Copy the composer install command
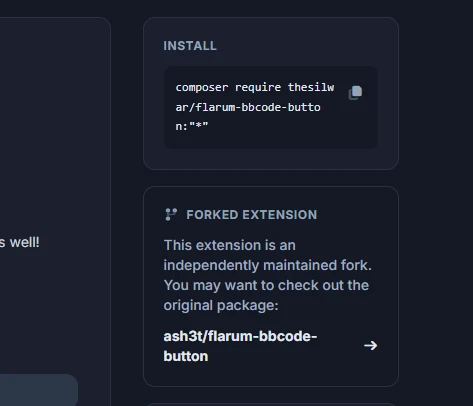The height and width of the screenshot is (406, 473). click(x=355, y=93)
